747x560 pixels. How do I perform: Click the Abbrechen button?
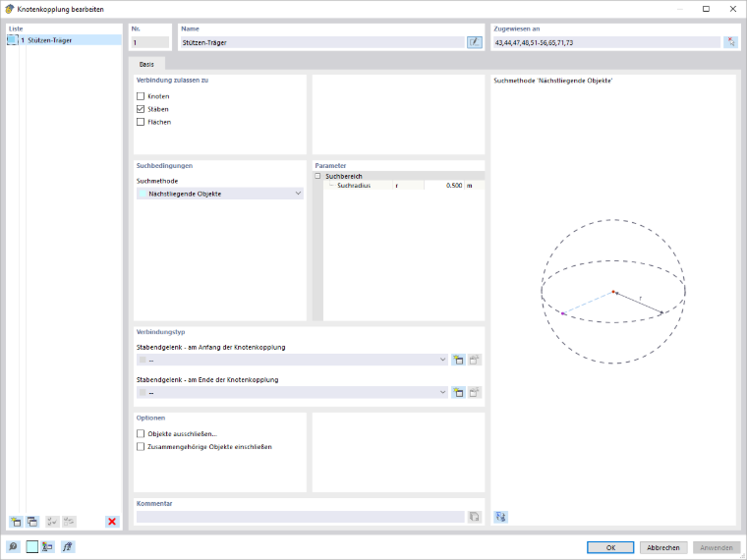[x=663, y=547]
